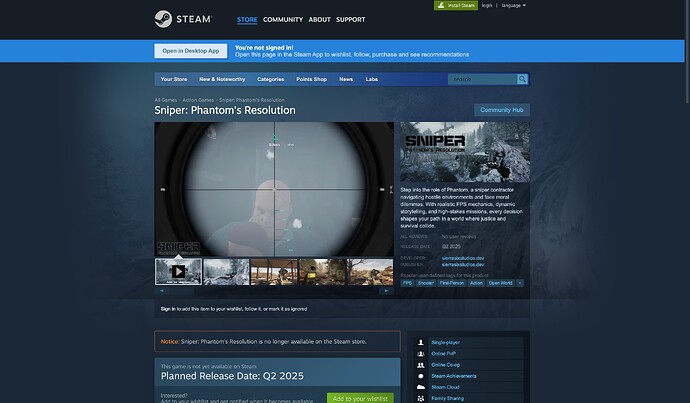Click the Q2 2025 release date text
690x403 pixels.
tap(451, 247)
